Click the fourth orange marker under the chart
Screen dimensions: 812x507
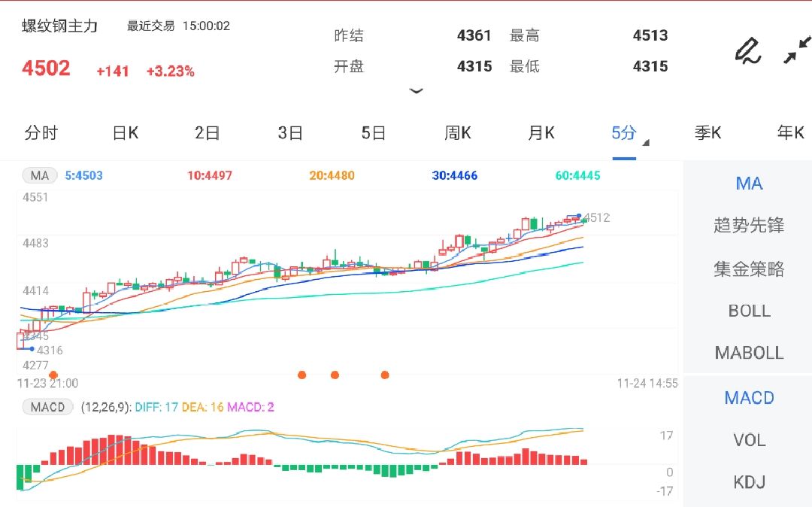(x=385, y=375)
